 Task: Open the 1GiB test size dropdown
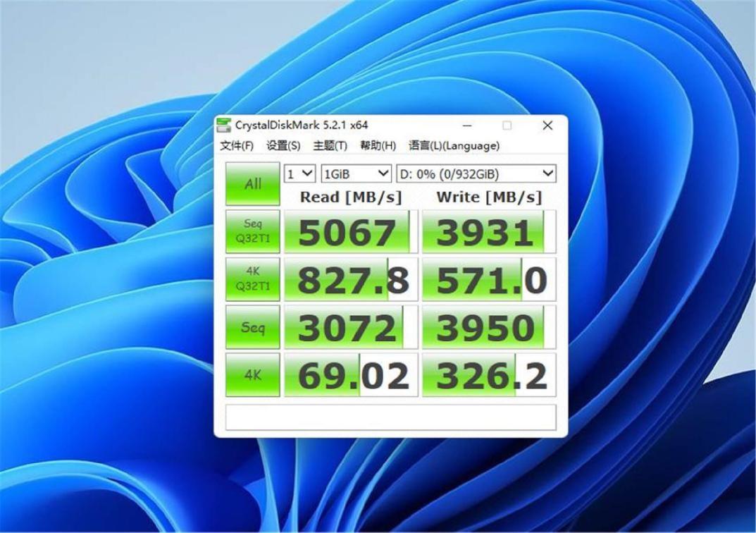[x=356, y=173]
